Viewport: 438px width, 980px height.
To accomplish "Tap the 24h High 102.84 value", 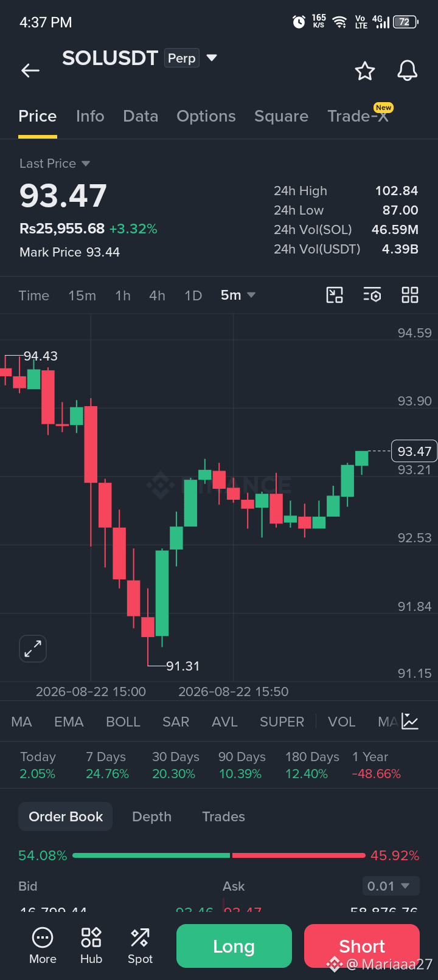I will click(397, 191).
